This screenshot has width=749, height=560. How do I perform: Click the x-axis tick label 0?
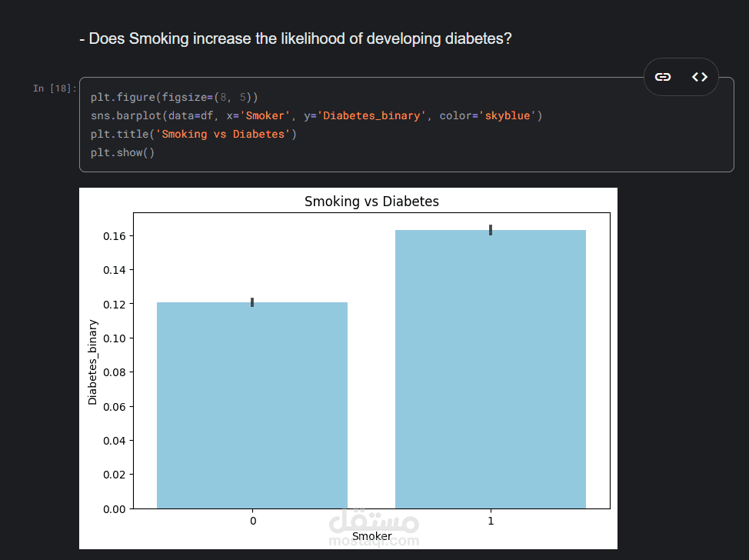[252, 522]
